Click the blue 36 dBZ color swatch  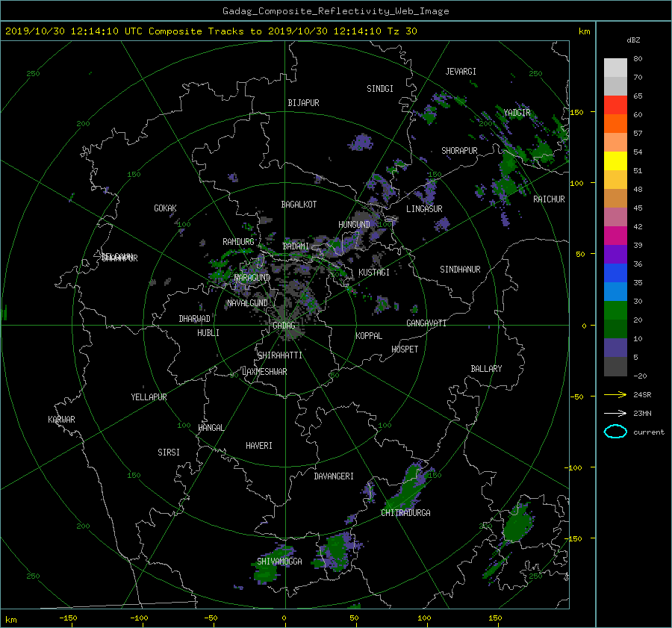click(x=615, y=273)
